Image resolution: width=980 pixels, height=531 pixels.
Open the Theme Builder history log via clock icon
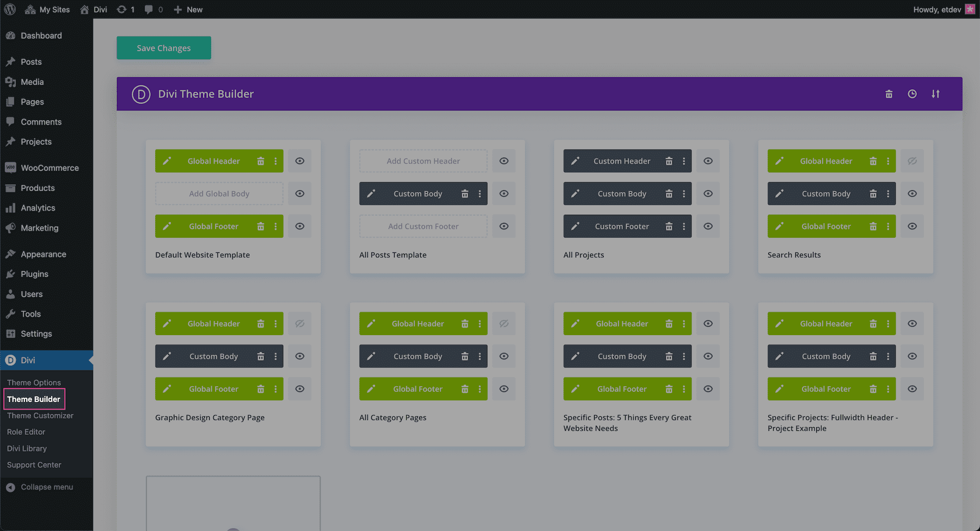[912, 94]
